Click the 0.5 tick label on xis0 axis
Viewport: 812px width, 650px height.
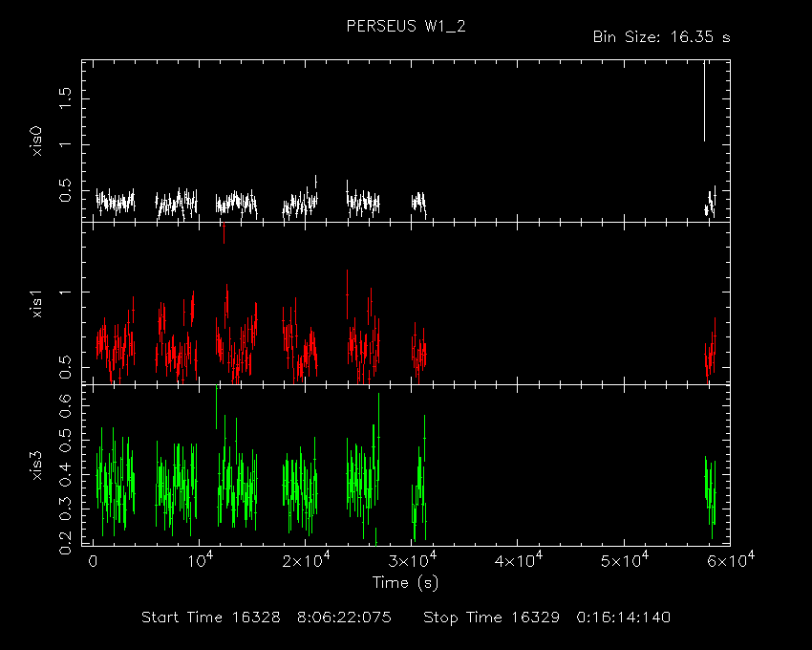tap(65, 191)
